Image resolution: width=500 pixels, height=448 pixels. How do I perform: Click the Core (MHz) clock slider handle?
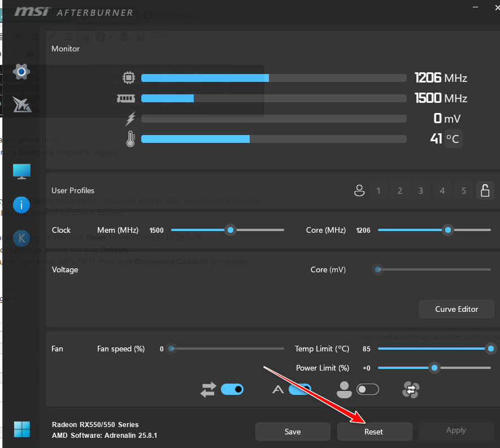pyautogui.click(x=448, y=230)
